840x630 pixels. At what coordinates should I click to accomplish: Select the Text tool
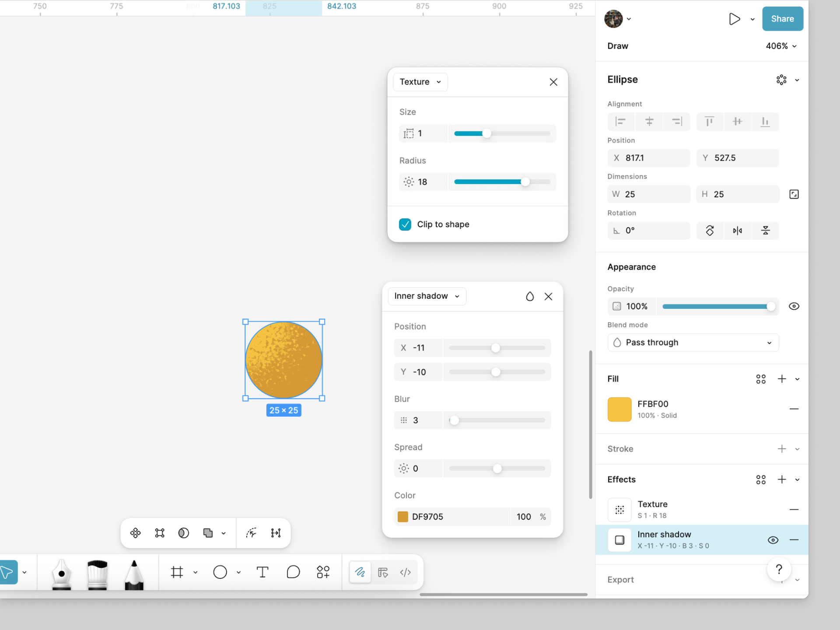point(262,572)
